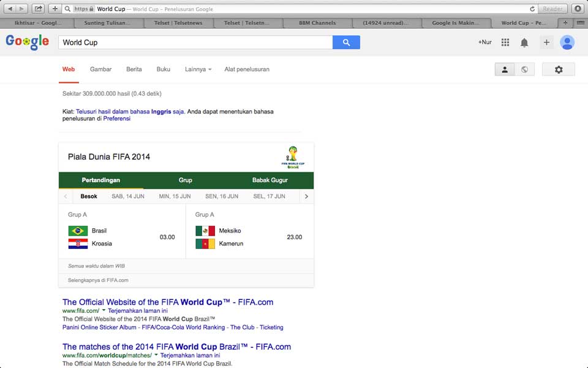Click the Share button in Safari toolbar
Viewport: 588px width, 368px height.
[38, 9]
